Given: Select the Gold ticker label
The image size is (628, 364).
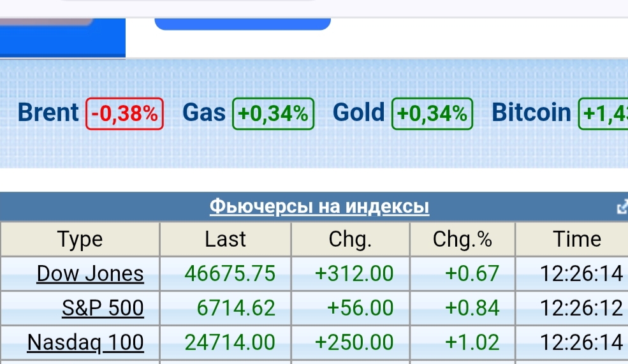Looking at the screenshot, I should pos(359,113).
